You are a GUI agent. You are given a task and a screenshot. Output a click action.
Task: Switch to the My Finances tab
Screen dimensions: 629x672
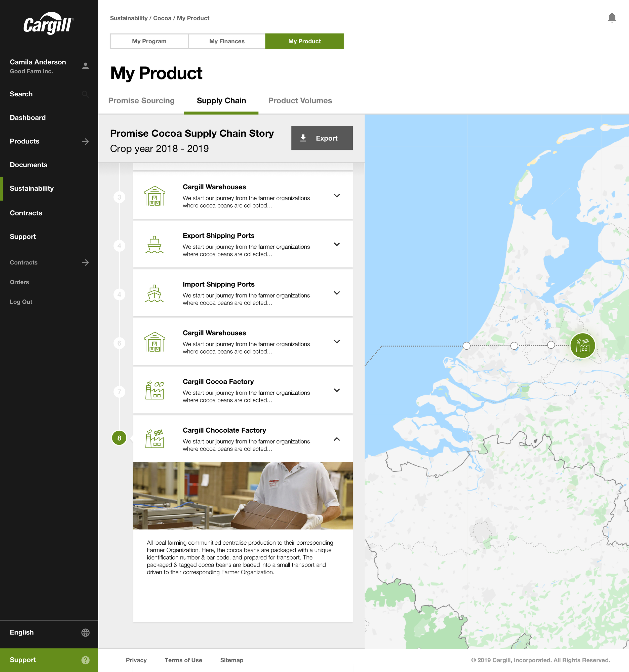227,41
